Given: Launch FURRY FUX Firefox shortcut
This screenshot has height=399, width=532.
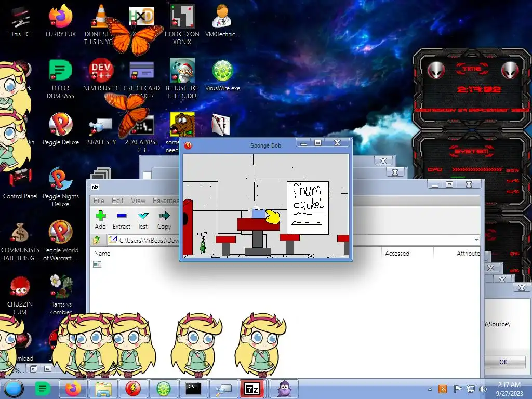Looking at the screenshot, I should pyautogui.click(x=61, y=22).
